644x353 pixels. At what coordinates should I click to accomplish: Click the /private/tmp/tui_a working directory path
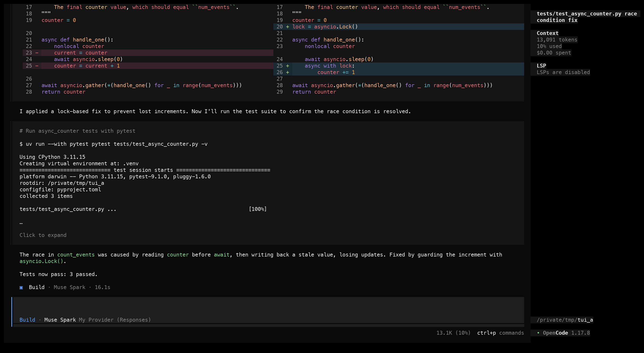(x=565, y=320)
